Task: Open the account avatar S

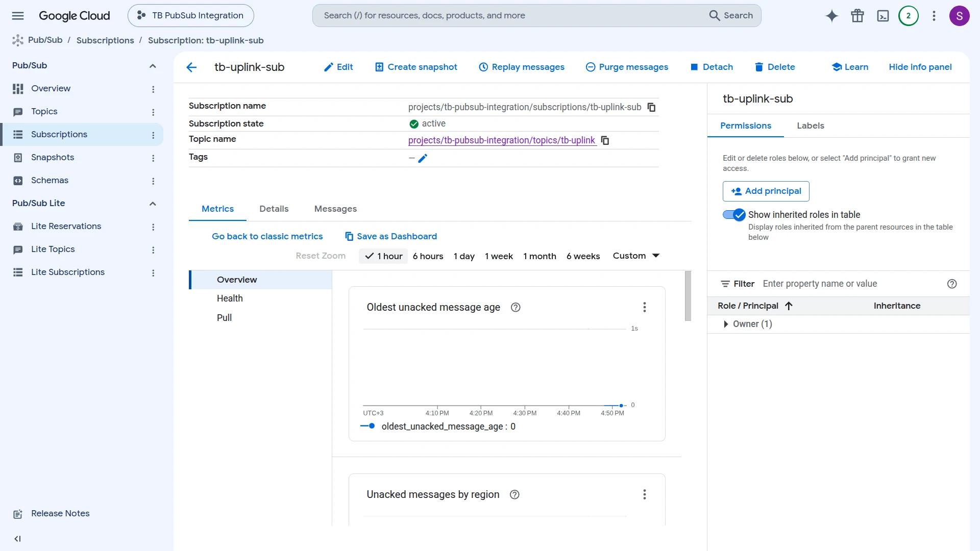Action: pyautogui.click(x=960, y=16)
